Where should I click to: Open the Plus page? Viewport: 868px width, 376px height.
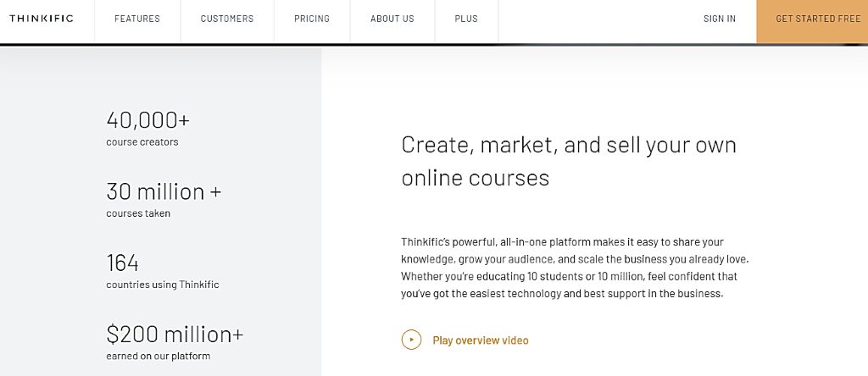coord(466,19)
